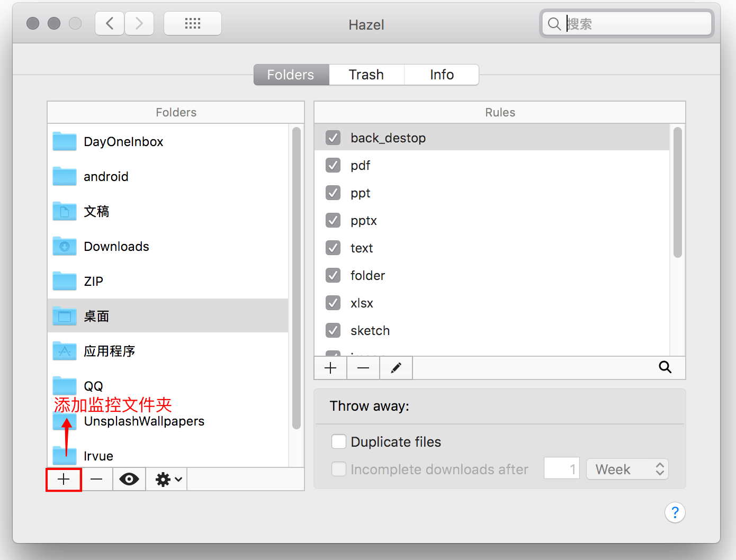
Task: Open the folder gear actions dropdown
Action: pos(167,480)
